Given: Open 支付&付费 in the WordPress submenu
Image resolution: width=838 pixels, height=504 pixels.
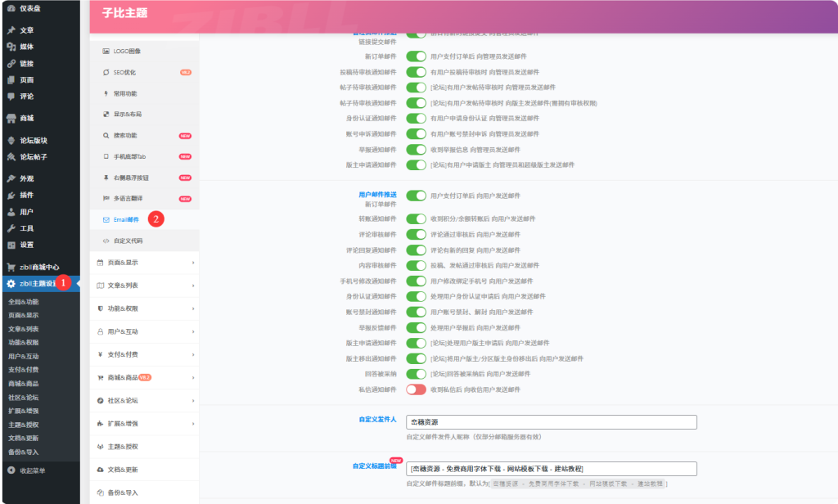Looking at the screenshot, I should point(24,370).
